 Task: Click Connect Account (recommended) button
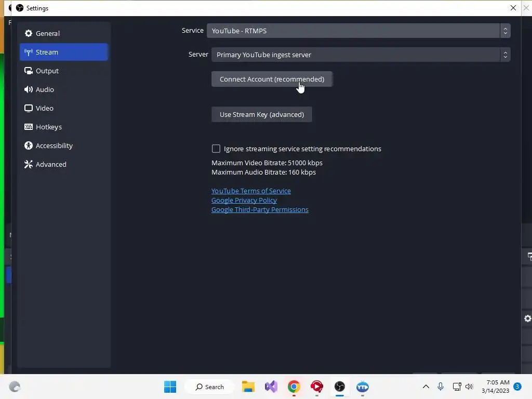(x=272, y=79)
